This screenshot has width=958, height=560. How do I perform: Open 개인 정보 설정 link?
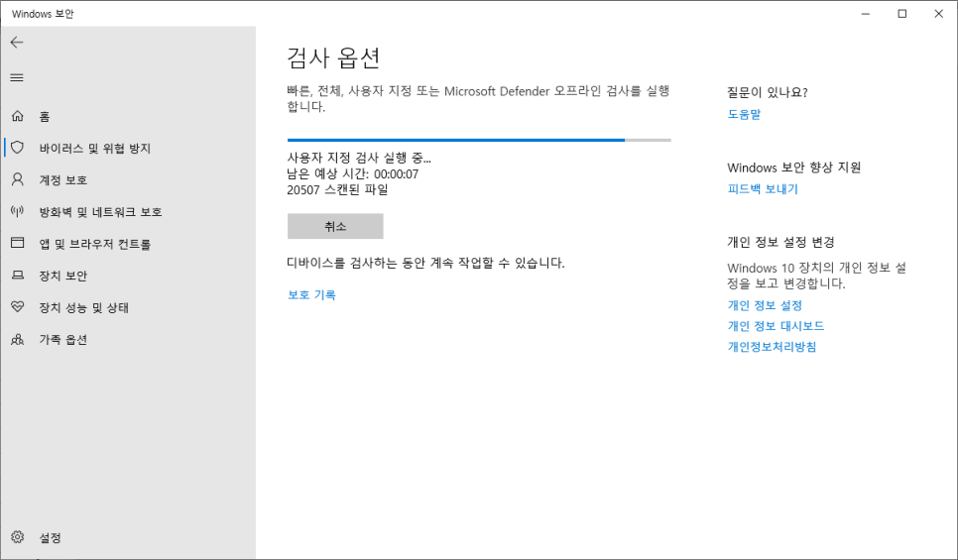765,305
